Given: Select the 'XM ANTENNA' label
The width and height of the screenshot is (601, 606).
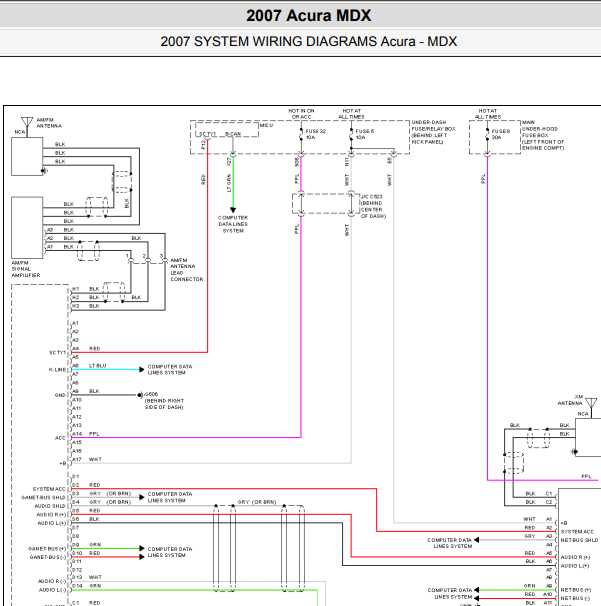Looking at the screenshot, I should 570,400.
